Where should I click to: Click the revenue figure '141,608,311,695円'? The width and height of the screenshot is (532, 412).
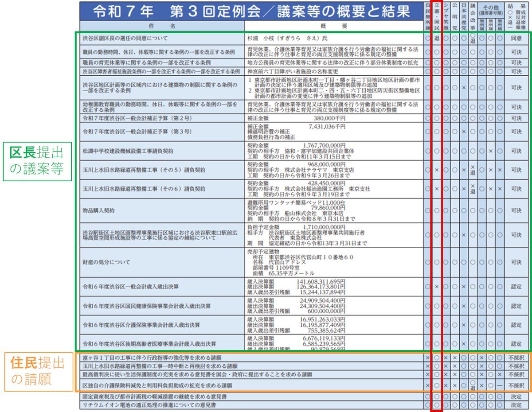(x=321, y=281)
